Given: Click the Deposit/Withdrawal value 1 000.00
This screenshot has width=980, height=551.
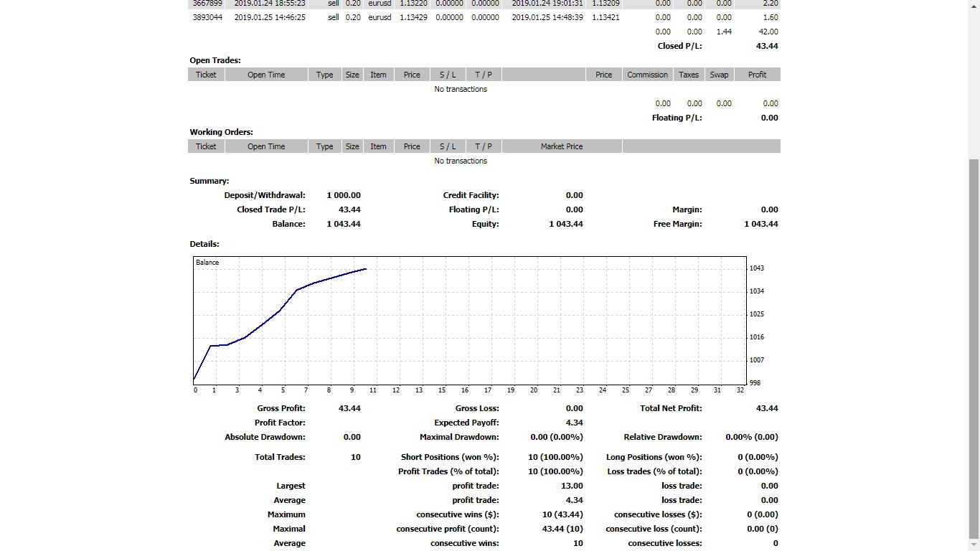Looking at the screenshot, I should (x=344, y=195).
